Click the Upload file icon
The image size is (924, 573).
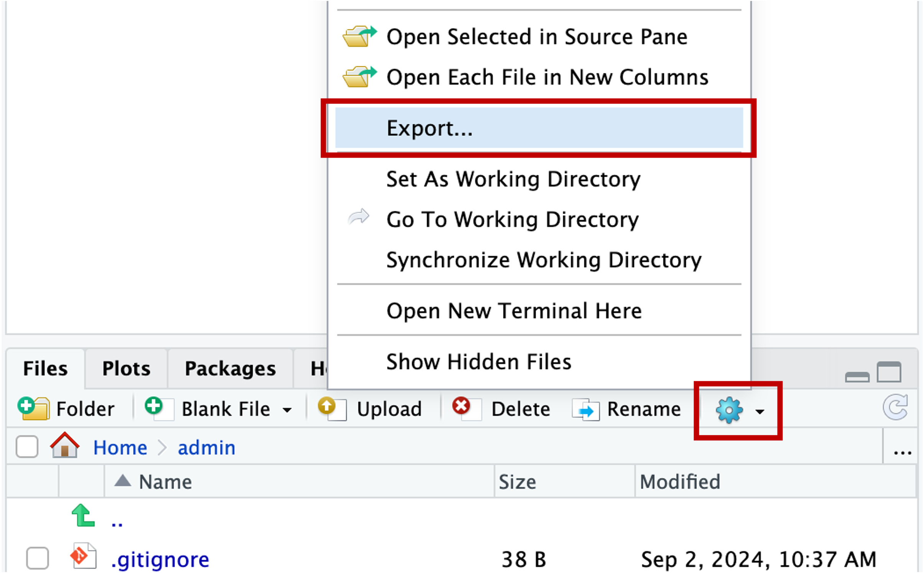coord(332,408)
